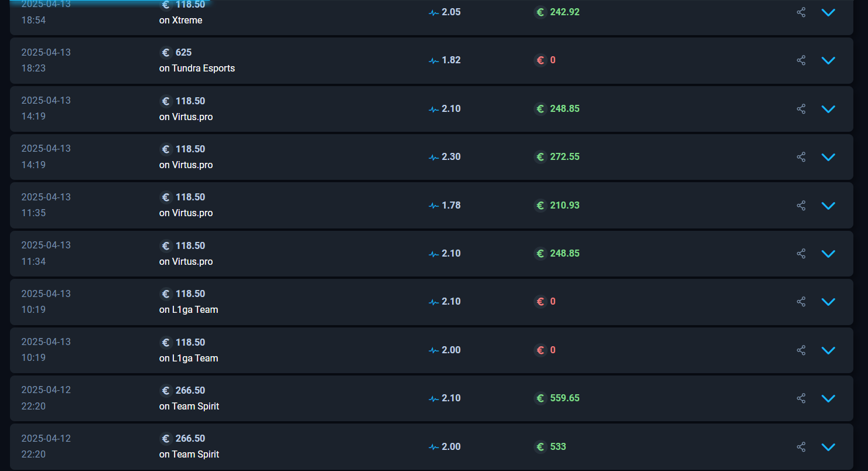Click the odds graph icon beside 2.30
Screen dimensions: 868x471
[433, 157]
